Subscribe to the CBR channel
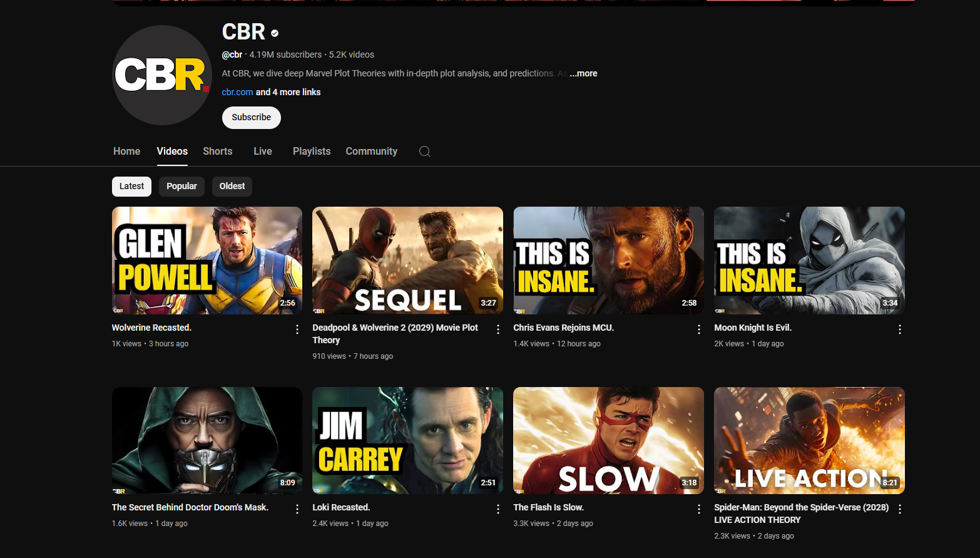 pyautogui.click(x=252, y=118)
